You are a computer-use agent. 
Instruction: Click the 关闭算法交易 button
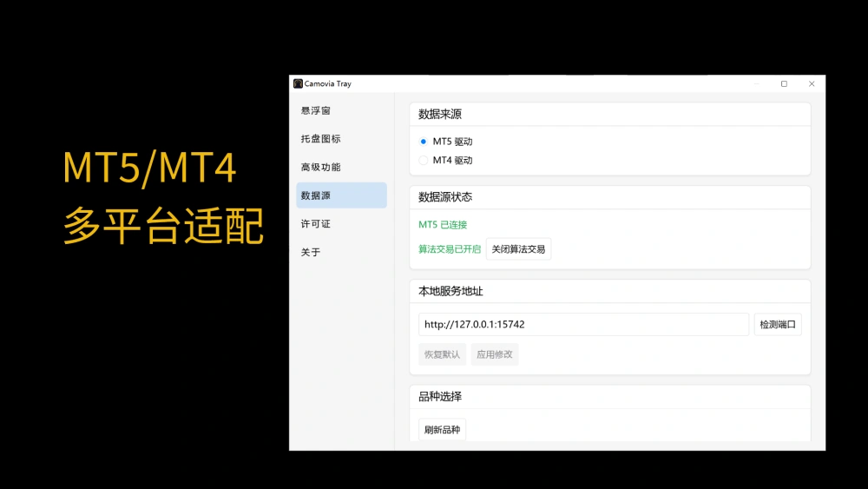[518, 249]
